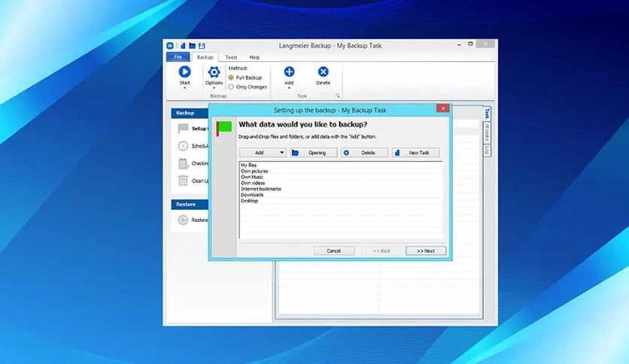Open the Help ribbon tab
This screenshot has height=364, width=629.
click(x=254, y=57)
